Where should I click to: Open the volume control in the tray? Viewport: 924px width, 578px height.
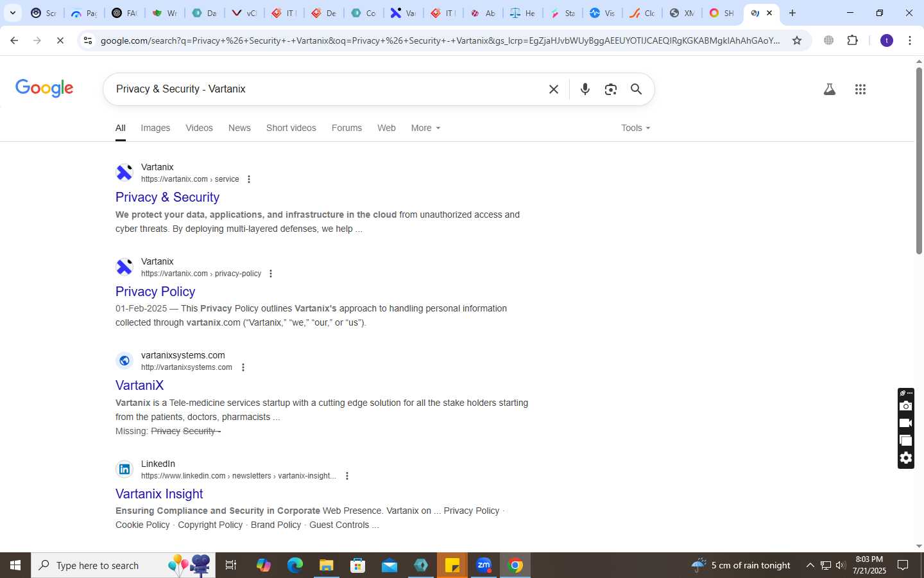click(841, 565)
